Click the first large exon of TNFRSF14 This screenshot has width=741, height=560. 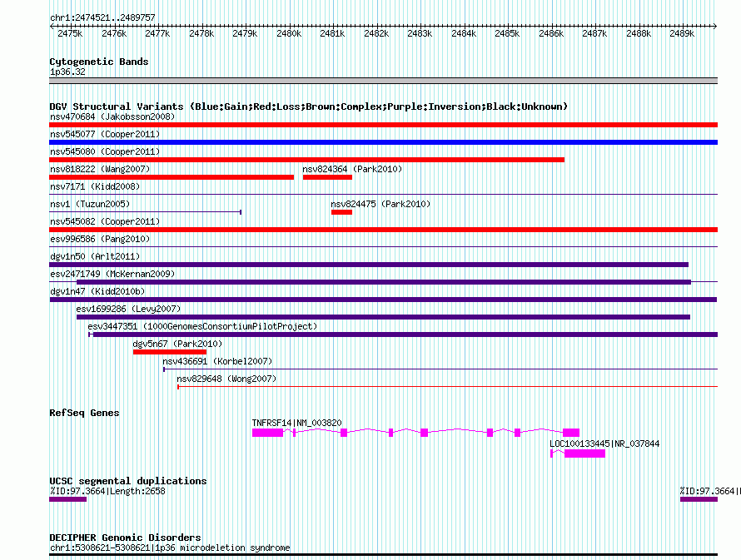(x=267, y=433)
